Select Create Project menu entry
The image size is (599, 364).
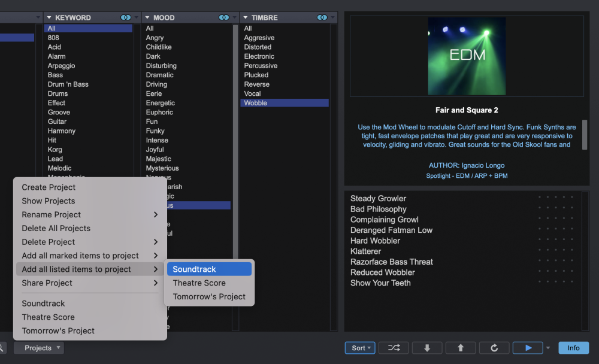pyautogui.click(x=90, y=187)
